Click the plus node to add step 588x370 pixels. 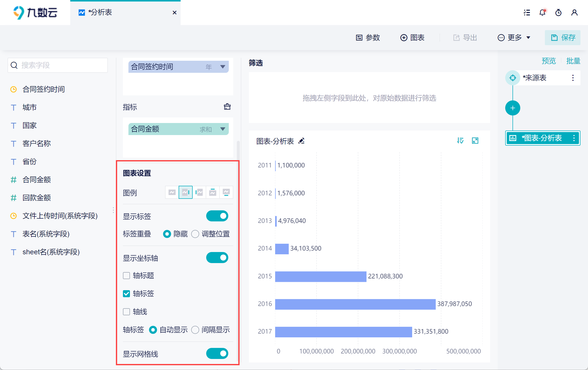(512, 108)
